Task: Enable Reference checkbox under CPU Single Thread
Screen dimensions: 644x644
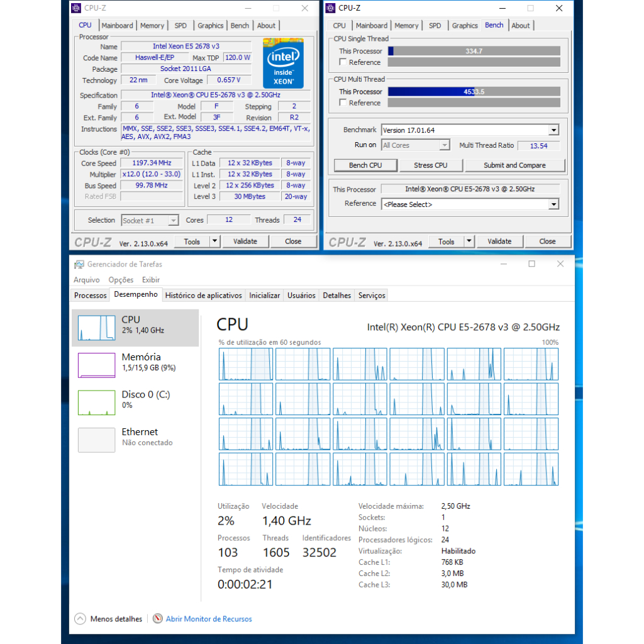Action: (343, 62)
